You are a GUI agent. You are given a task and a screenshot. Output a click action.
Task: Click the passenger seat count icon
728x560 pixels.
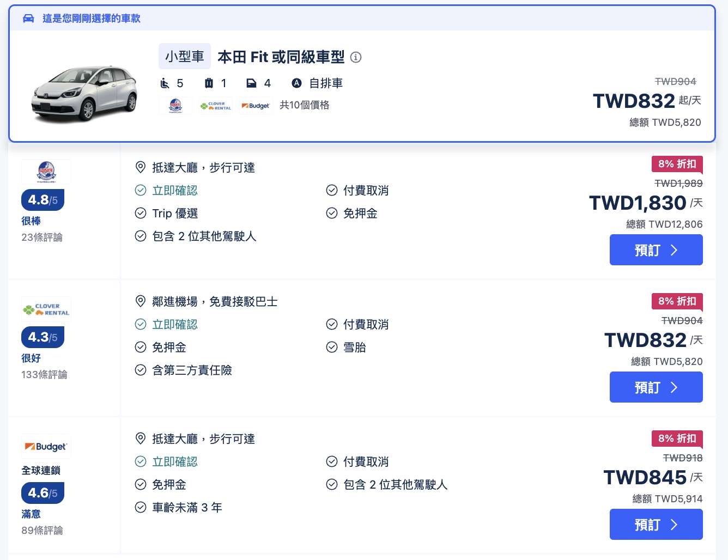click(x=165, y=83)
